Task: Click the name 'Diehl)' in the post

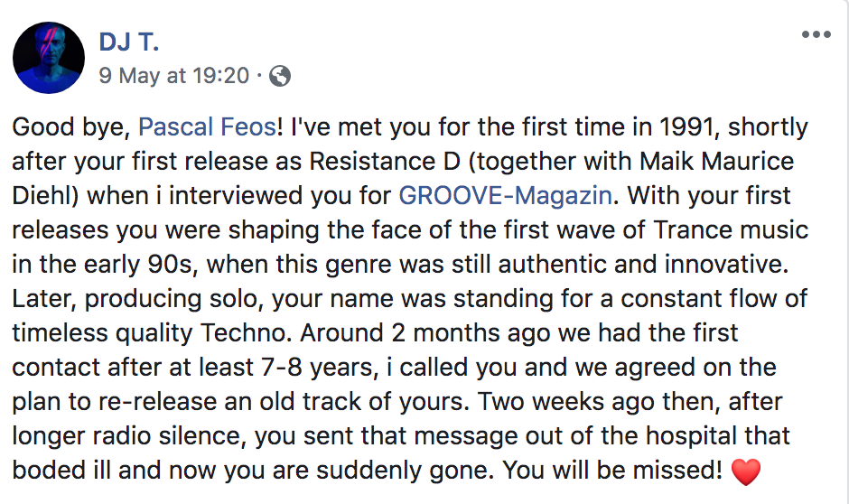Action: [x=45, y=195]
